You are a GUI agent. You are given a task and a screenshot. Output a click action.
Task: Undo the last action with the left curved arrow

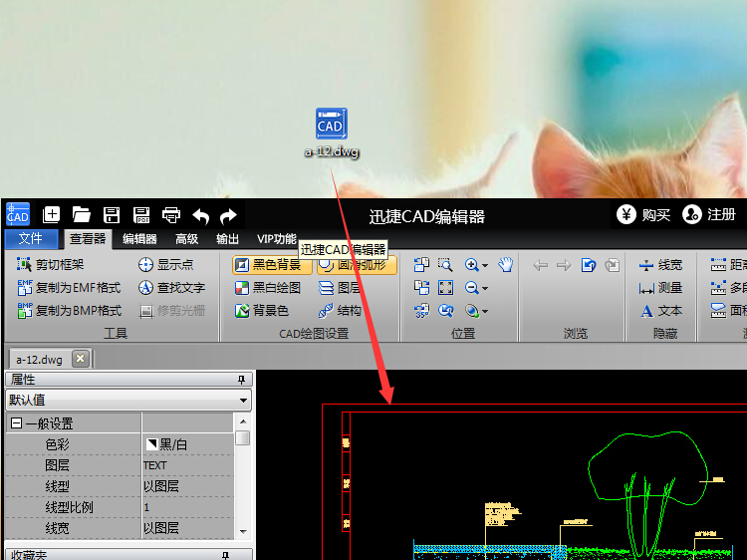click(200, 216)
